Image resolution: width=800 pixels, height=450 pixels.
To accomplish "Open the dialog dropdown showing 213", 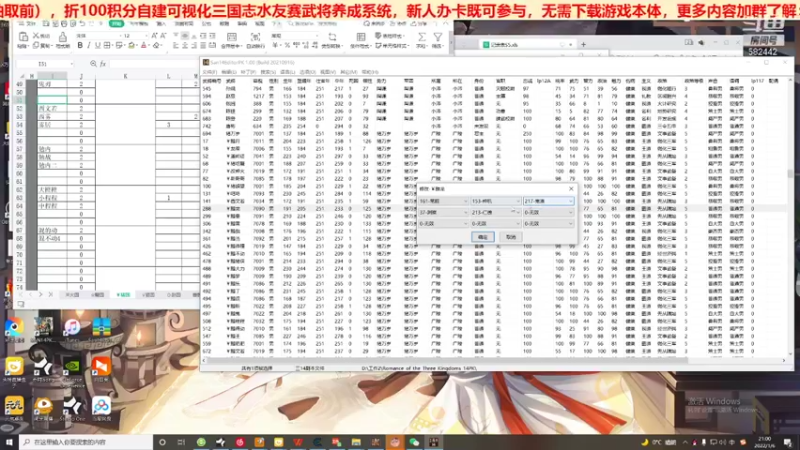I will 495,212.
